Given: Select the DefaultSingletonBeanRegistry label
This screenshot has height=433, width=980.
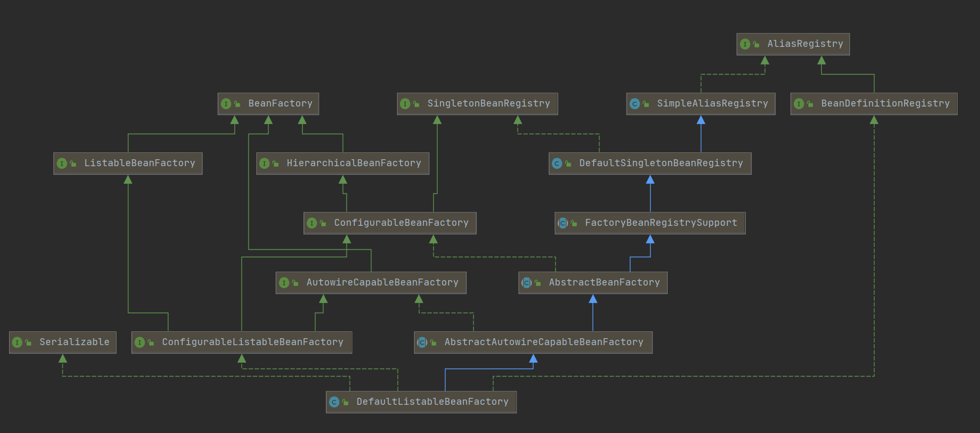Looking at the screenshot, I should pos(661,163).
